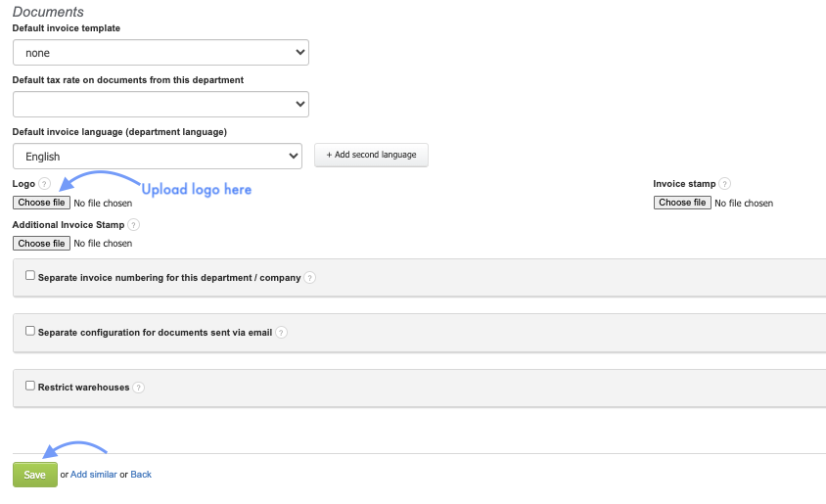Tick separate configuration for emailed documents
826x504 pixels.
pos(30,331)
